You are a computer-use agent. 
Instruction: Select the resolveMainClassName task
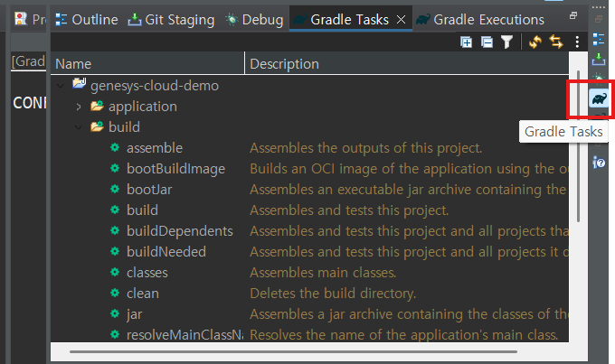[x=184, y=335]
